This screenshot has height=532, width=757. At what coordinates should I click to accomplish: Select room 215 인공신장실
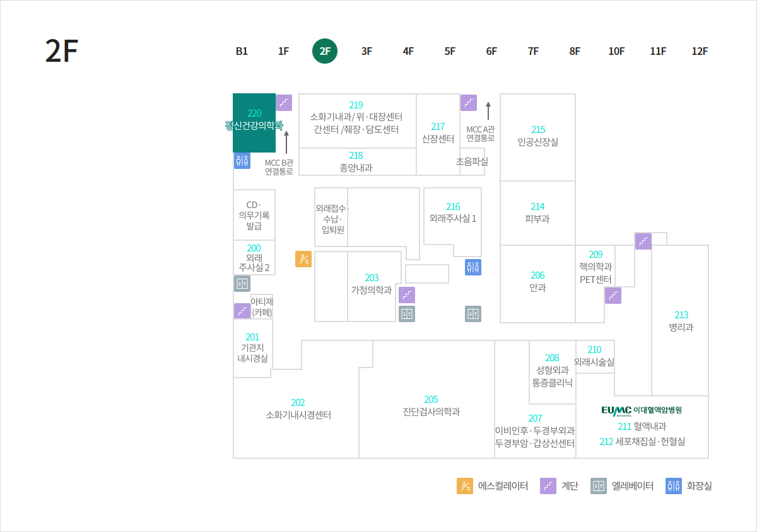tap(537, 136)
